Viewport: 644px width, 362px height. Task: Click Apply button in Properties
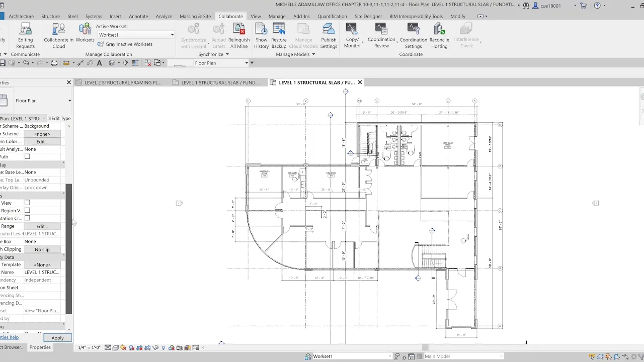pos(57,338)
